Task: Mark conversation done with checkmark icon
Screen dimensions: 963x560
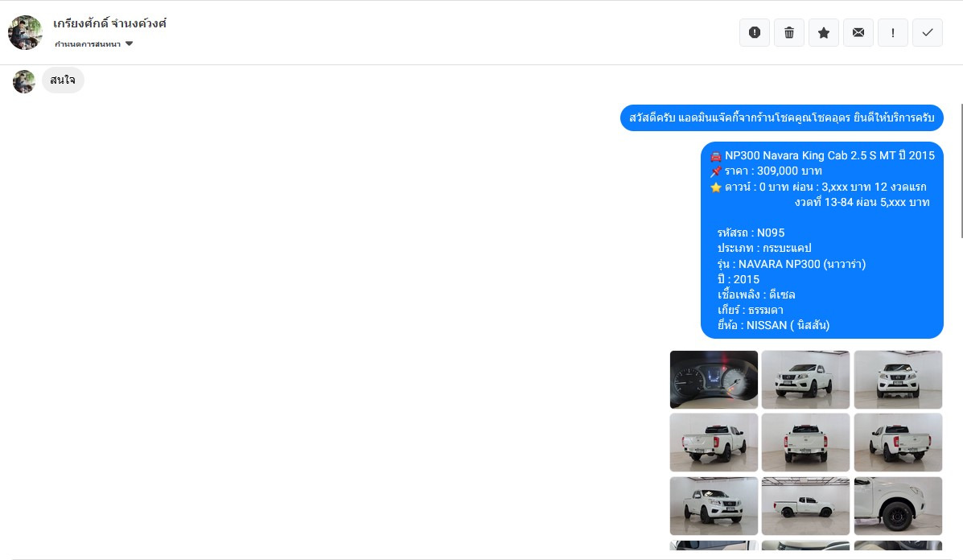Action: 928,32
